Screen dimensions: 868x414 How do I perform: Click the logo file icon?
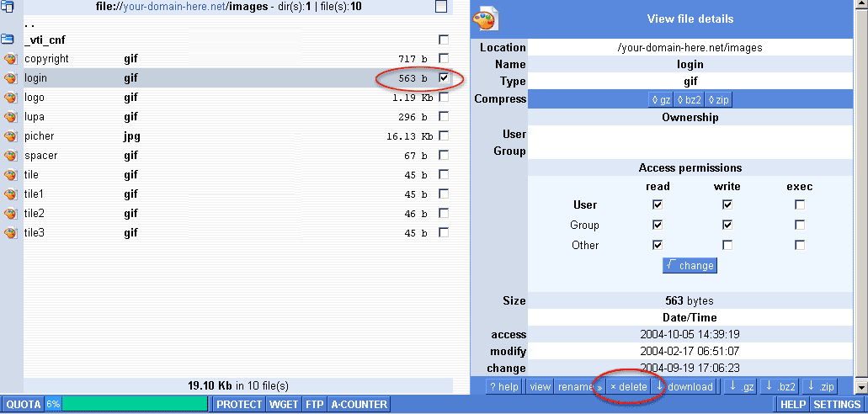10,98
